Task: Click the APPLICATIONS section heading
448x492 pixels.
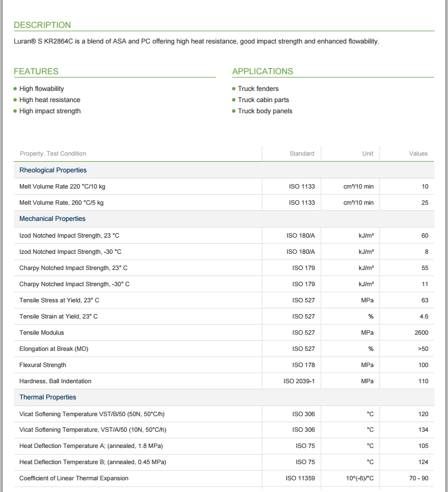Action: pyautogui.click(x=262, y=71)
